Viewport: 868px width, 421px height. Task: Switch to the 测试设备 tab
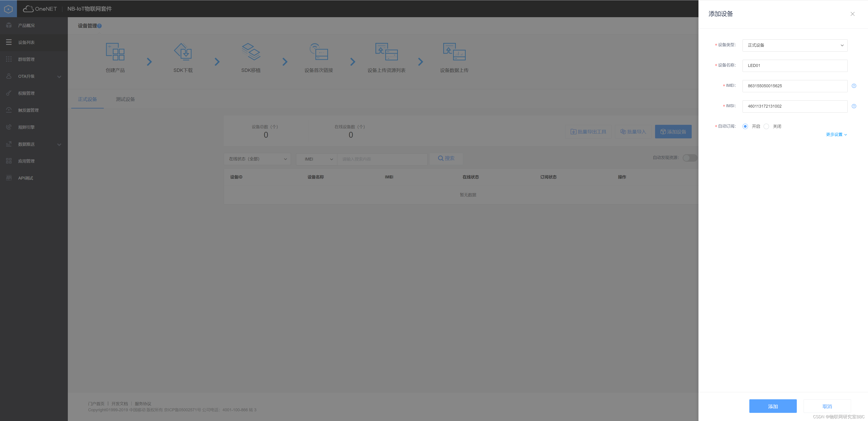click(125, 99)
